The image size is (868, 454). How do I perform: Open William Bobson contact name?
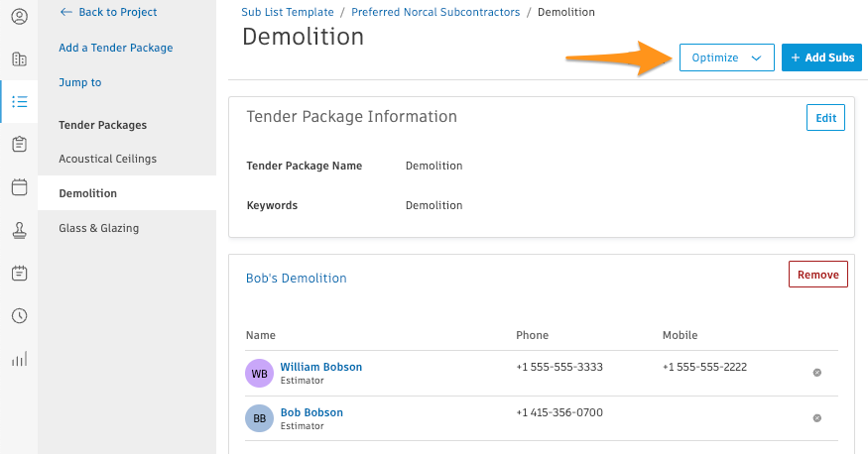pyautogui.click(x=320, y=367)
